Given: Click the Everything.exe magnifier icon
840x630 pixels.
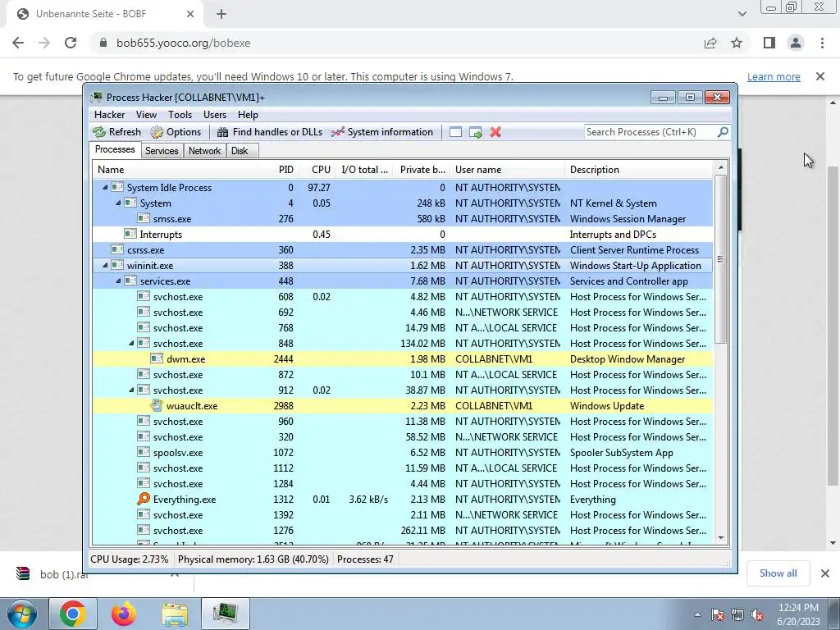Looking at the screenshot, I should 143,499.
